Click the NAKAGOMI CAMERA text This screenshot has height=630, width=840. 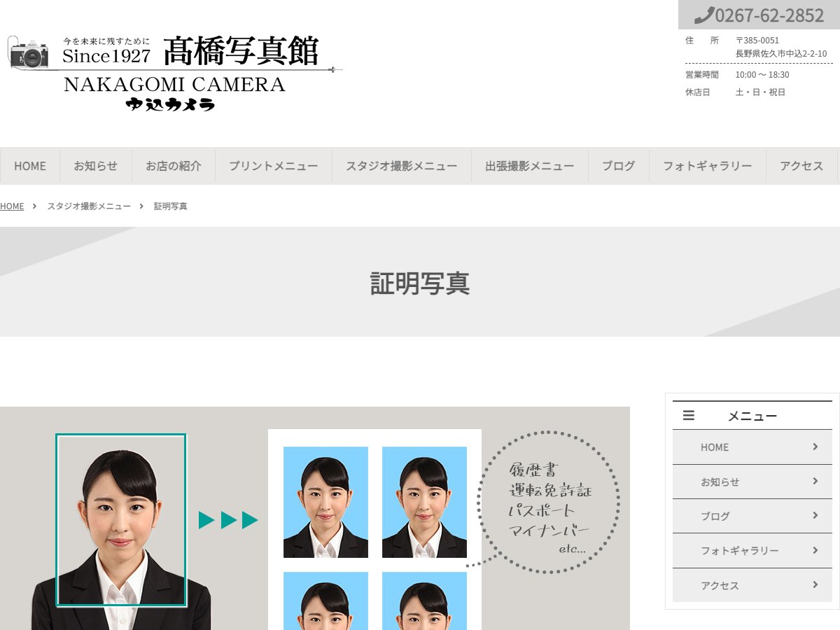[175, 85]
